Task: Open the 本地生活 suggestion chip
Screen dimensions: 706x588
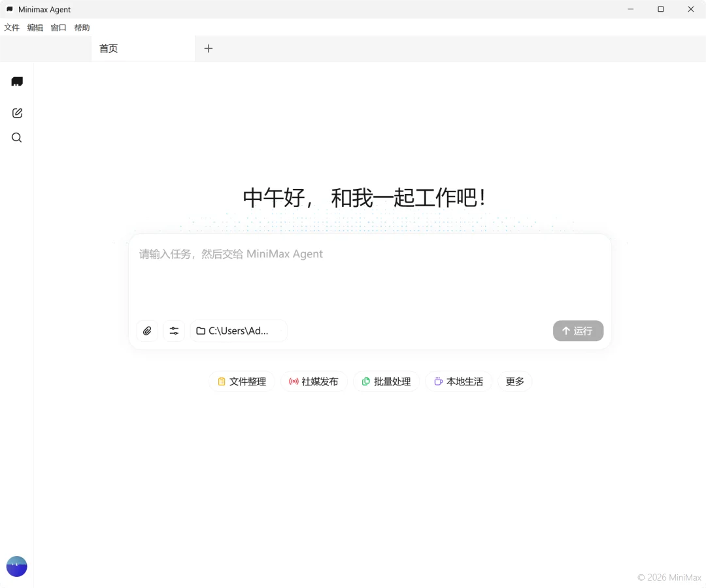Action: pos(458,381)
